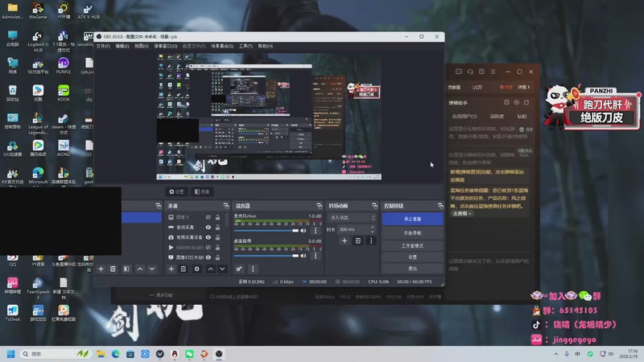Toggle lock on 视频采集设备 source

(x=217, y=237)
